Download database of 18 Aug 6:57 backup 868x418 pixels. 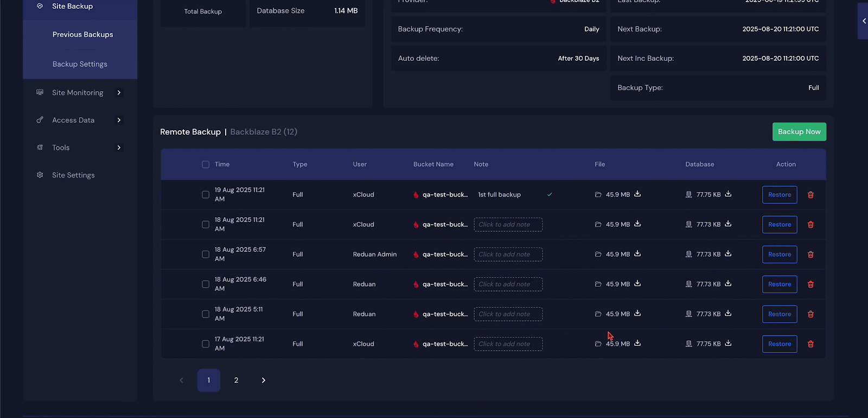coord(728,254)
